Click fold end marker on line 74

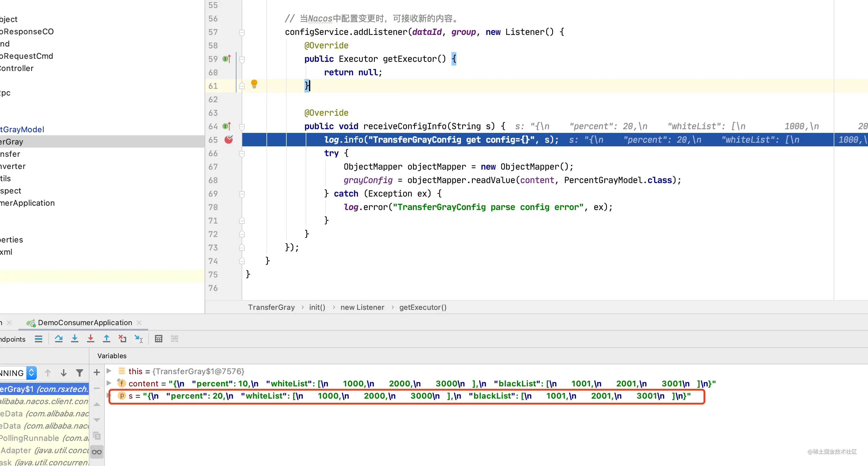click(x=242, y=261)
